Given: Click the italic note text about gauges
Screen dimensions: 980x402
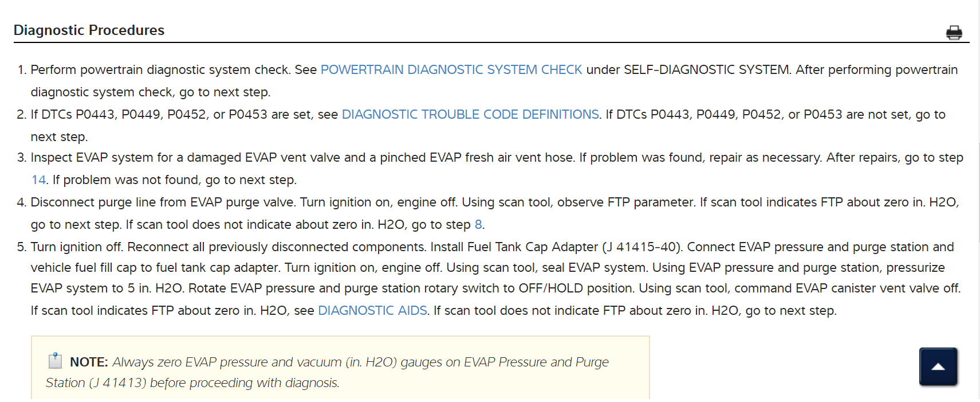Looking at the screenshot, I should point(361,362).
